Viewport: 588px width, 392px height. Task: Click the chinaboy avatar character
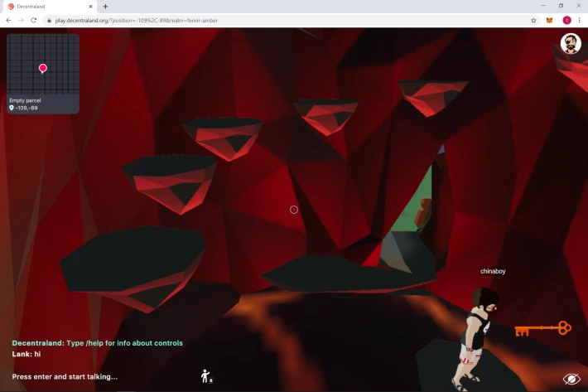(x=475, y=337)
